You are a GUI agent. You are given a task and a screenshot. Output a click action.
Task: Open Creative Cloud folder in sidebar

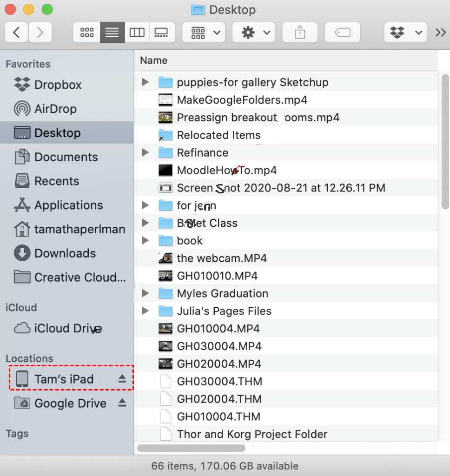(x=67, y=277)
